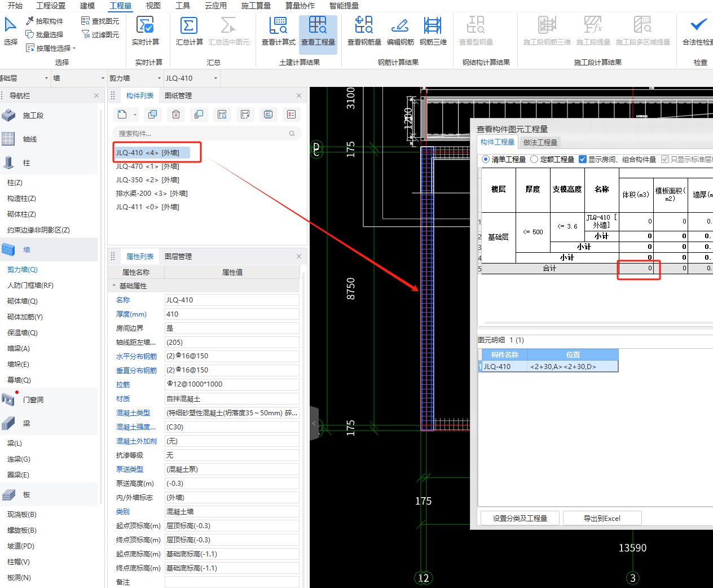
Task: Click the side panel collapse handle by canvas
Action: coord(314,423)
